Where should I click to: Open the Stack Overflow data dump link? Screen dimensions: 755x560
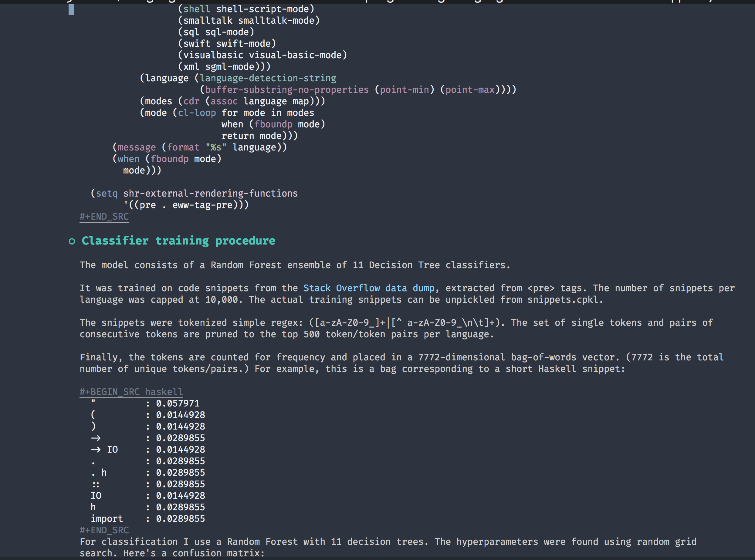click(368, 288)
